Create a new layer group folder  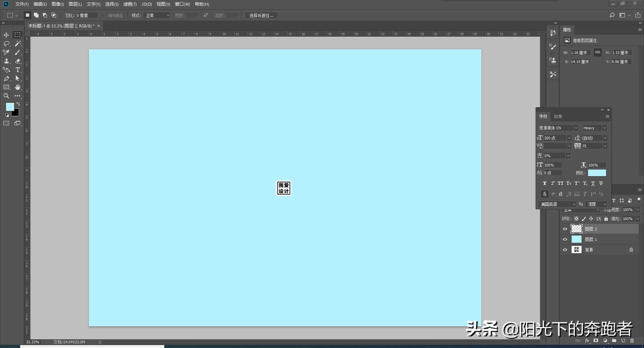coord(614,341)
